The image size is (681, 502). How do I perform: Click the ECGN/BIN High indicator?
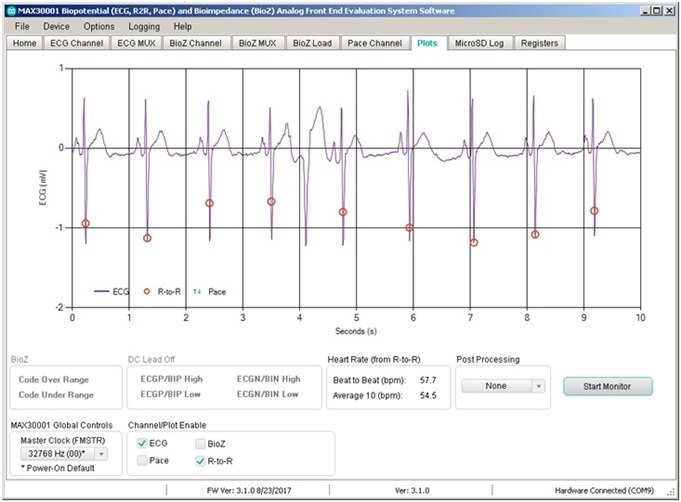[x=268, y=379]
